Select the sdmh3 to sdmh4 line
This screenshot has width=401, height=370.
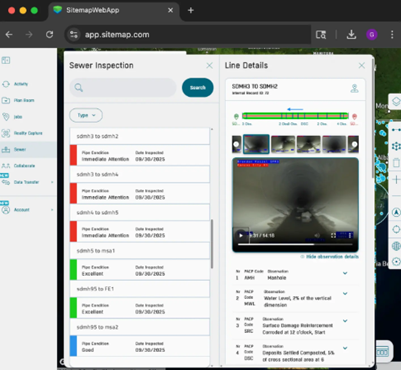[x=140, y=174]
